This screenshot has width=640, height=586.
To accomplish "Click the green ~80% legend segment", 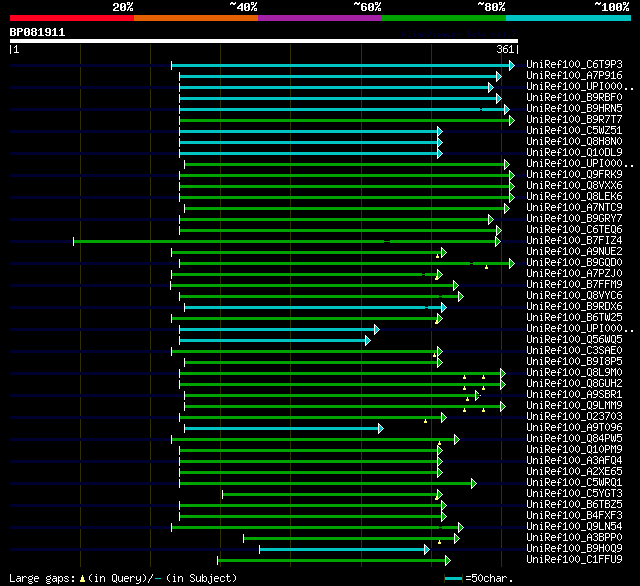I will [444, 18].
